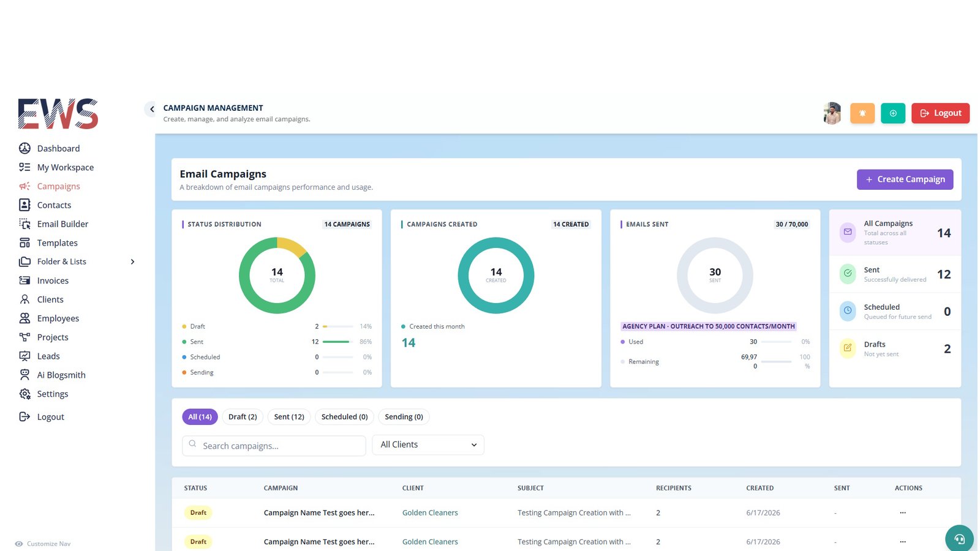Click second row's campaign name text
Screen dimensions: 980x551
319,542
